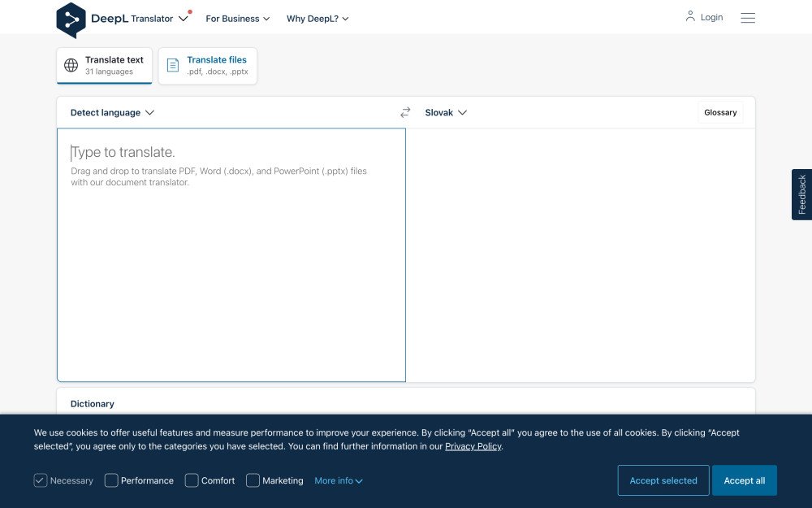
Task: Open the Feedback side tab
Action: click(801, 194)
